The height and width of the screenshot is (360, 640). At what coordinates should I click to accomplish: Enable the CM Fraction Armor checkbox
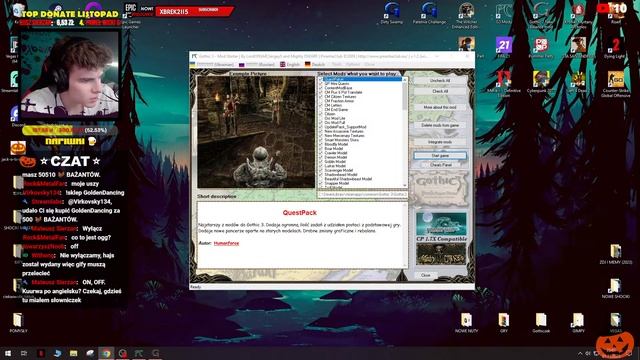pyautogui.click(x=321, y=101)
